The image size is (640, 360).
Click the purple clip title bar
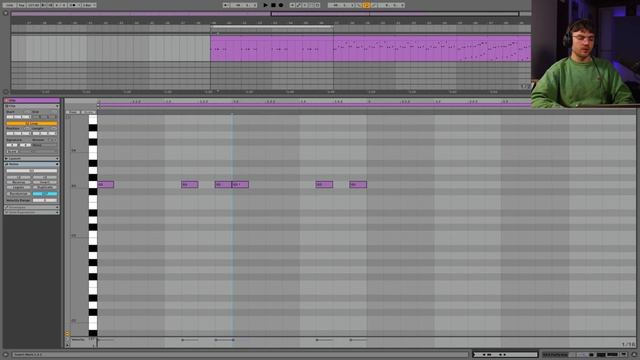click(x=32, y=100)
